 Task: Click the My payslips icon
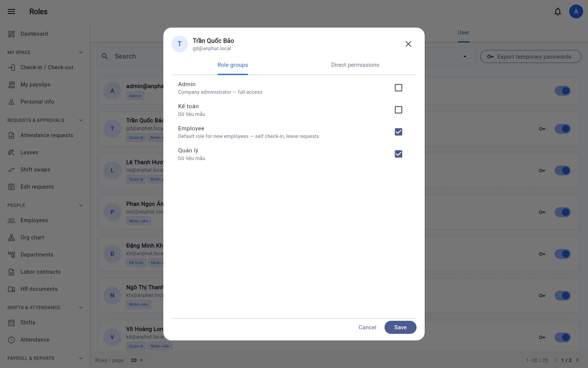coord(11,85)
